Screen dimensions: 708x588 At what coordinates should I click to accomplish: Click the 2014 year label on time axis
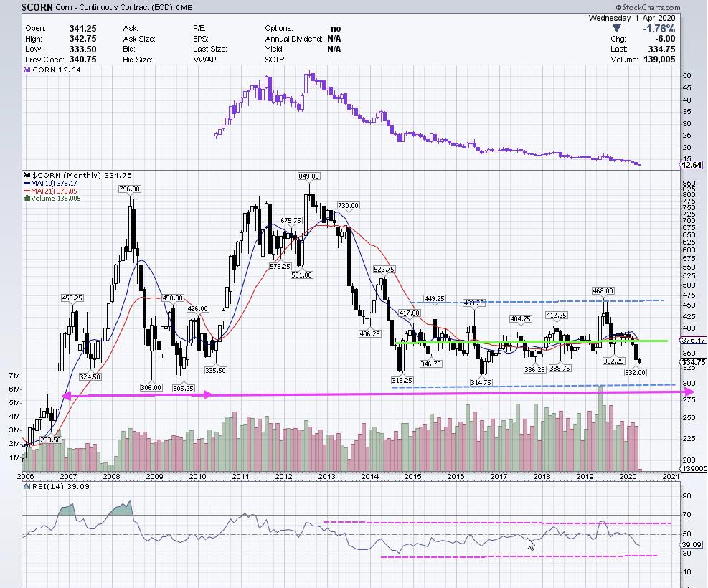[x=369, y=476]
